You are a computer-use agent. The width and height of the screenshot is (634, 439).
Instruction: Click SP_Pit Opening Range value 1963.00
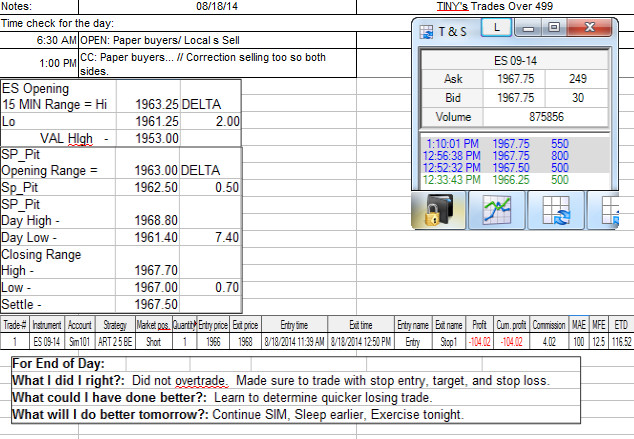click(x=148, y=163)
